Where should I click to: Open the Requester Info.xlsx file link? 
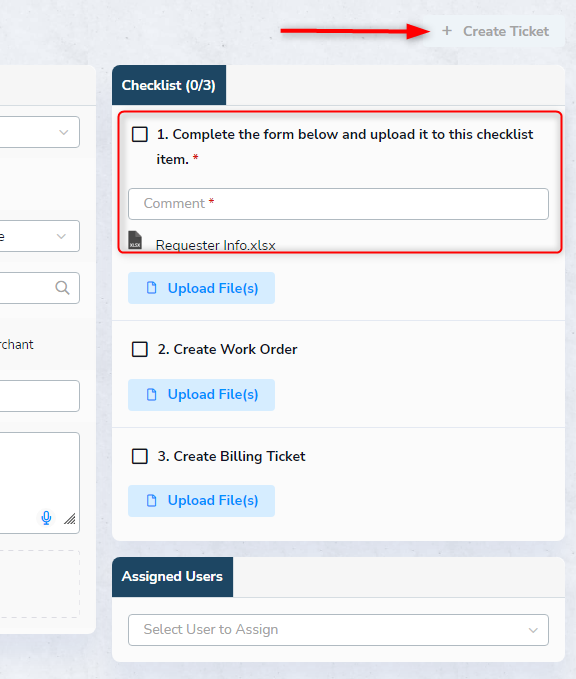tap(216, 245)
